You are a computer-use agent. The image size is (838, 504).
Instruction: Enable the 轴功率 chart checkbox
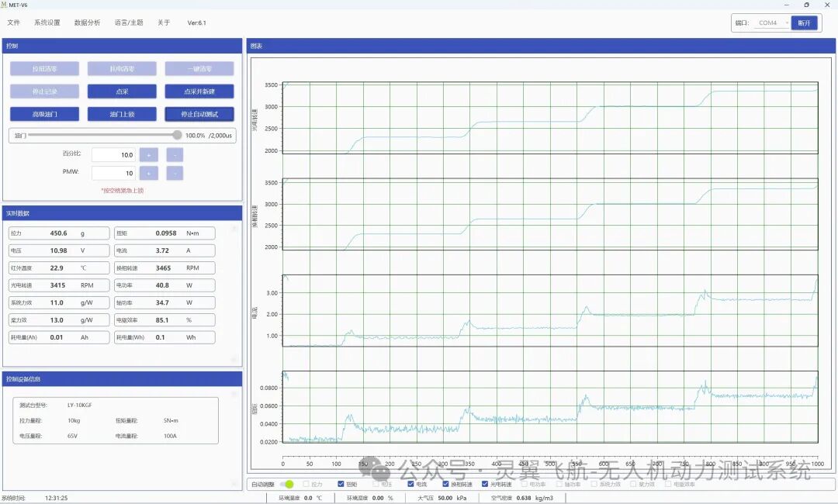[x=559, y=485]
